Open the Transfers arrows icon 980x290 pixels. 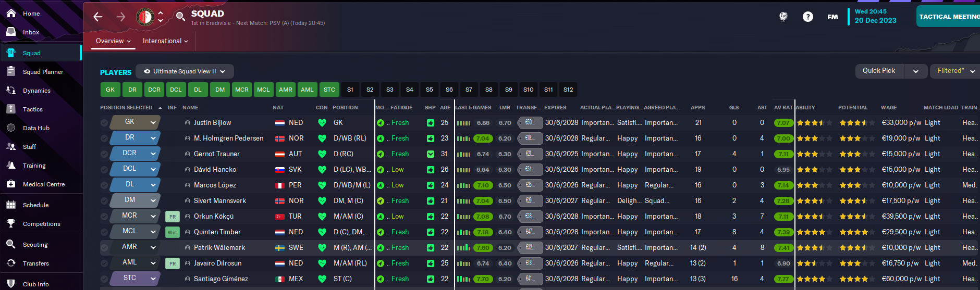coord(11,263)
